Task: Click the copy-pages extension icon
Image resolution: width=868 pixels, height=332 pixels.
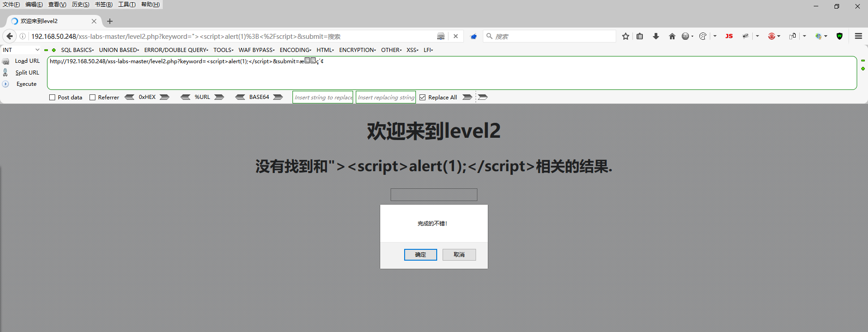Action: 793,36
